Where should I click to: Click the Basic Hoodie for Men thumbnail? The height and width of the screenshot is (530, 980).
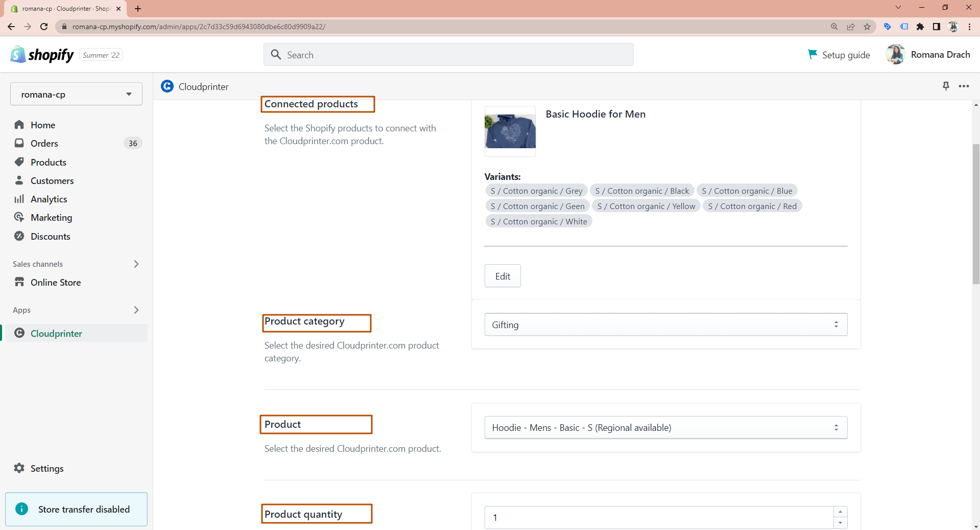[510, 131]
